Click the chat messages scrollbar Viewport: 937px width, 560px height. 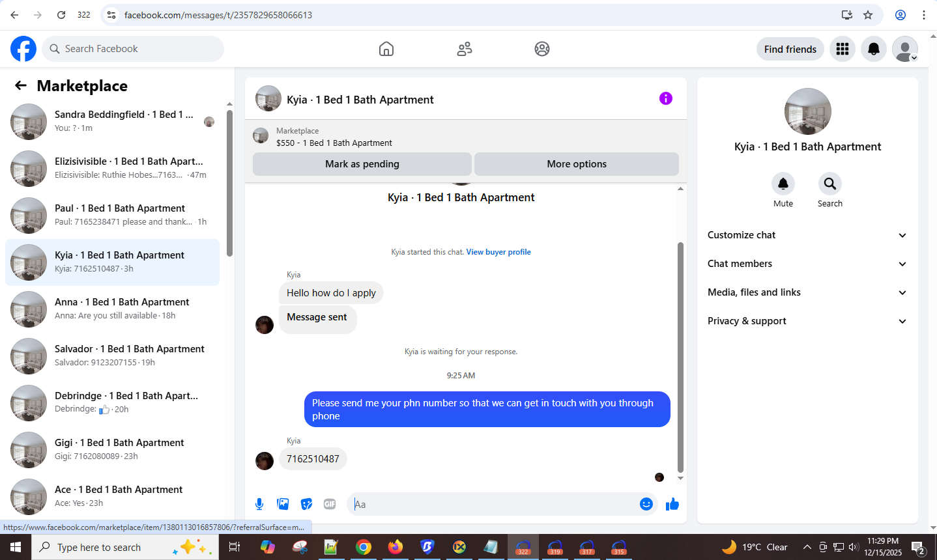[x=680, y=357]
